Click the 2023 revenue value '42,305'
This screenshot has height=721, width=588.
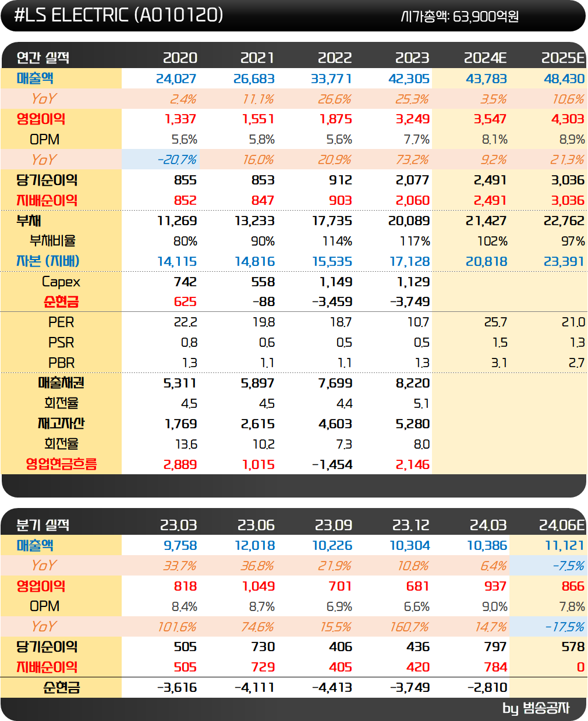click(409, 79)
